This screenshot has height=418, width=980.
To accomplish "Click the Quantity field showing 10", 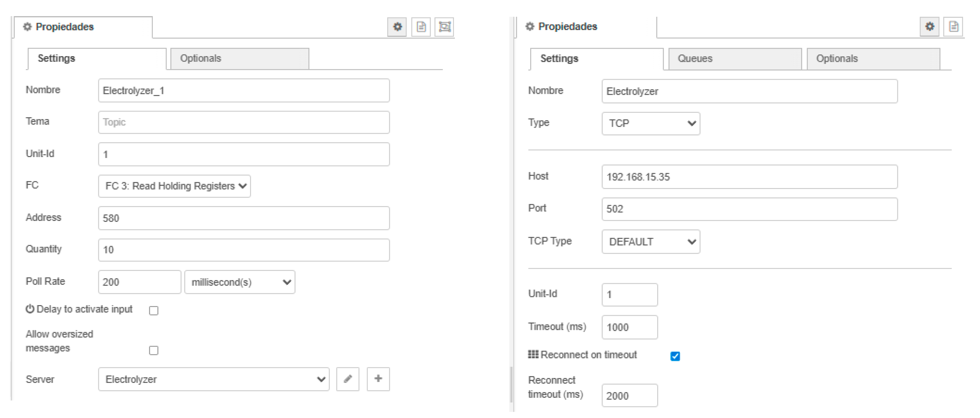I will coord(244,250).
